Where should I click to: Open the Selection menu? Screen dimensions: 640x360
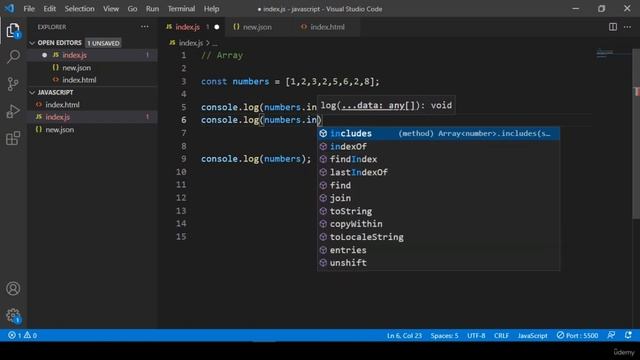point(79,9)
